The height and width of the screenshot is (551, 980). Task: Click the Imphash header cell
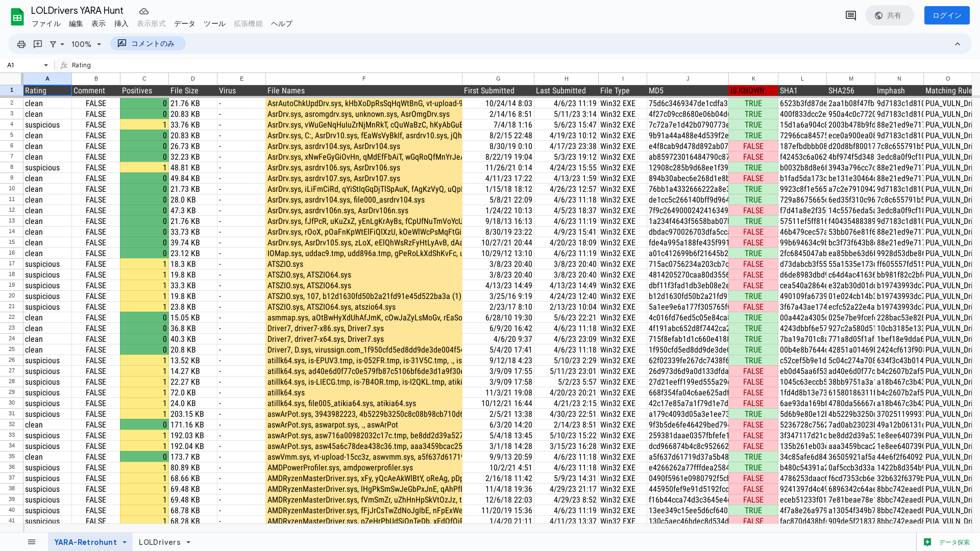pos(899,90)
